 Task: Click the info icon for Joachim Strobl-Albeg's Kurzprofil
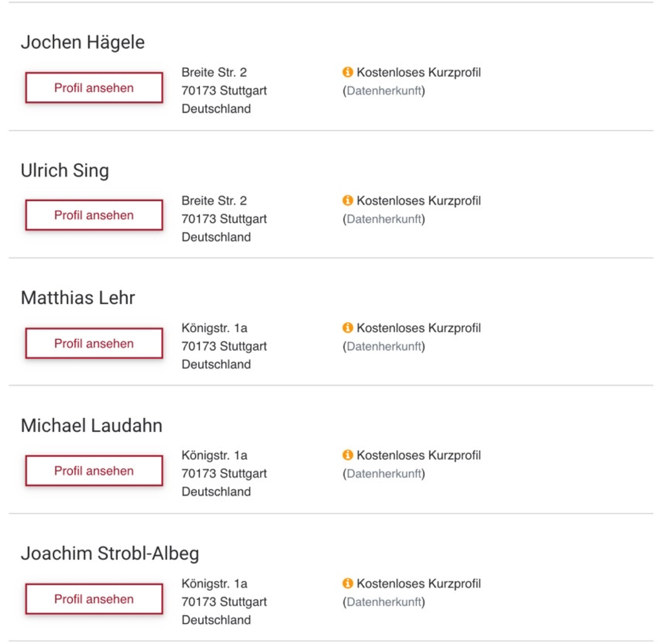tap(347, 583)
